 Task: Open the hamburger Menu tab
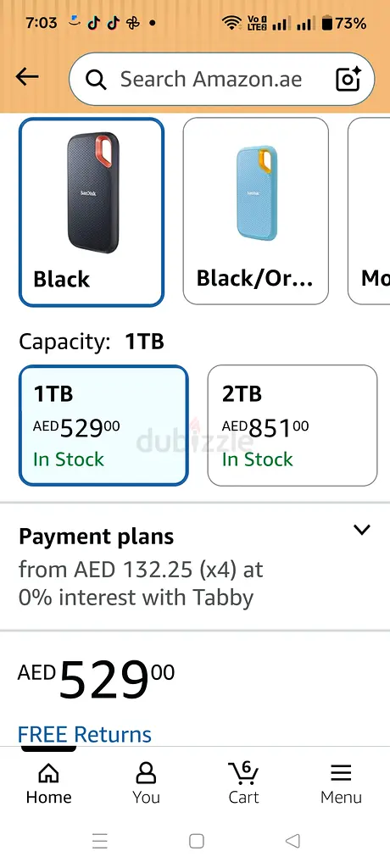(x=341, y=782)
